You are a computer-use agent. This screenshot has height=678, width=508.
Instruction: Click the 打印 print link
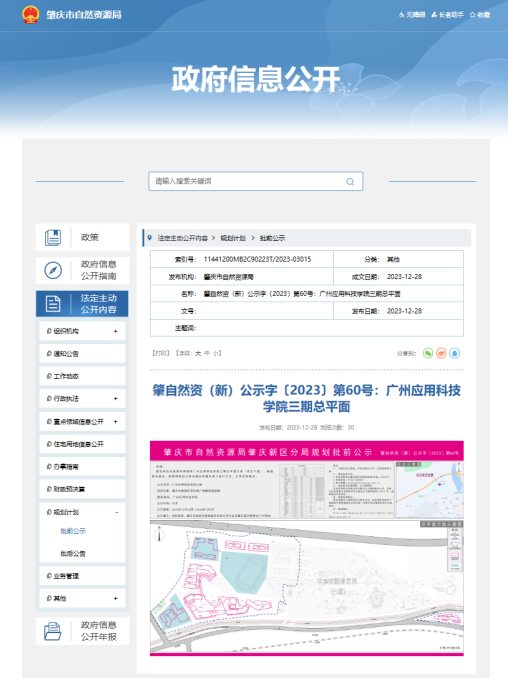pos(161,353)
